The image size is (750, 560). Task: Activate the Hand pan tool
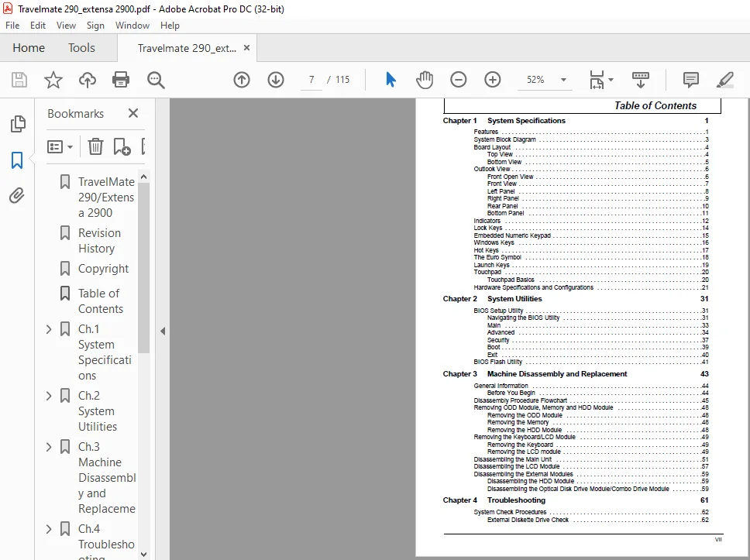point(425,79)
